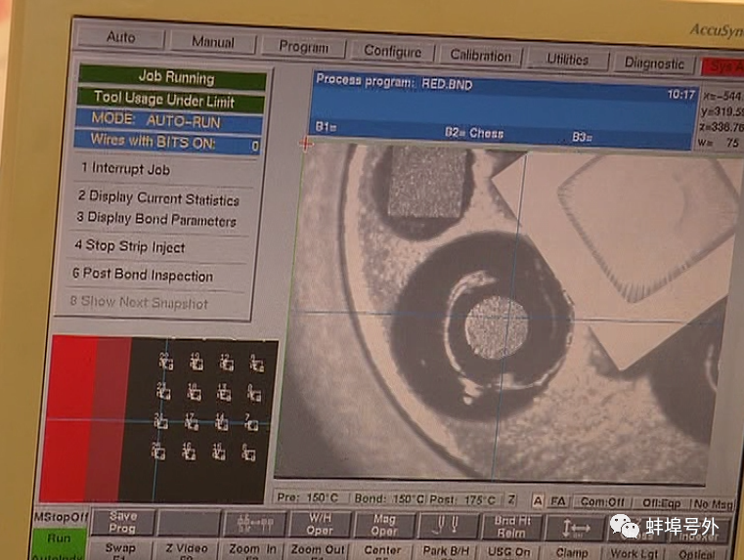Click the 10:17 clock readout
Viewport: 744px width, 560px height.
click(x=680, y=95)
